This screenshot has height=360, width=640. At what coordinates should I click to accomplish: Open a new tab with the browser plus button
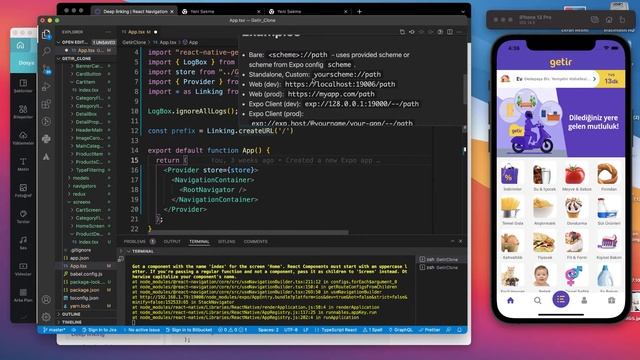point(359,11)
